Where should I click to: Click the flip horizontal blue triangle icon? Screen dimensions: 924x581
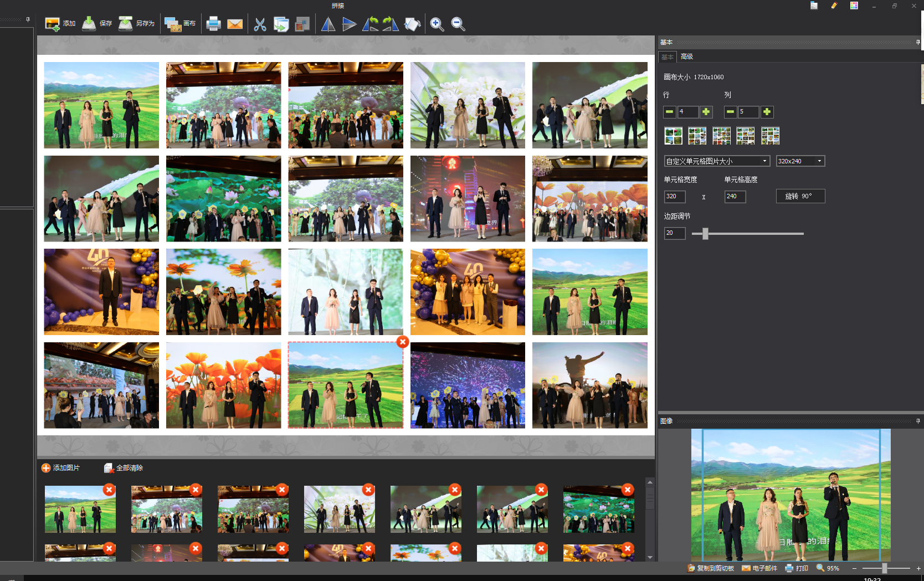[x=328, y=24]
